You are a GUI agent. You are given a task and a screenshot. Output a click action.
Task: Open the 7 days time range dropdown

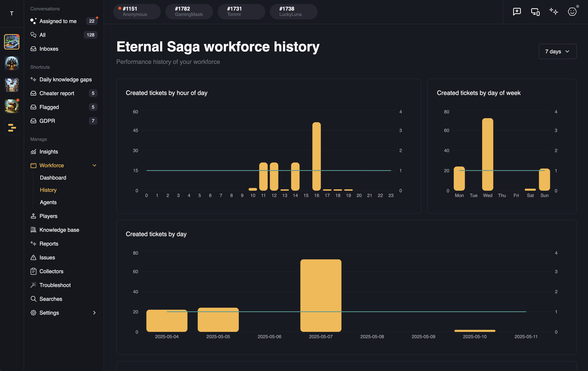click(x=557, y=51)
